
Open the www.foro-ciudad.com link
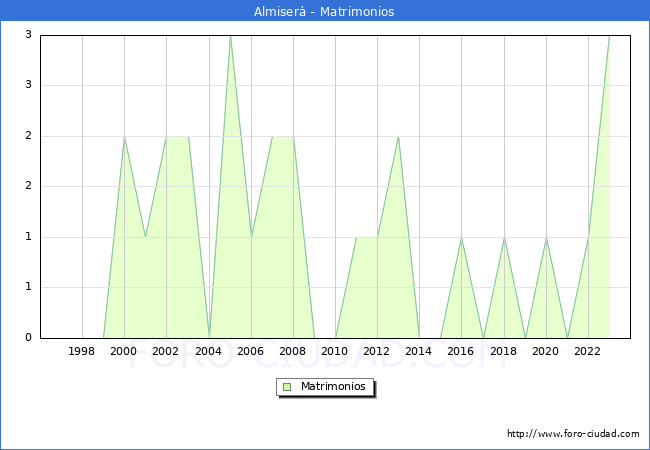573,434
